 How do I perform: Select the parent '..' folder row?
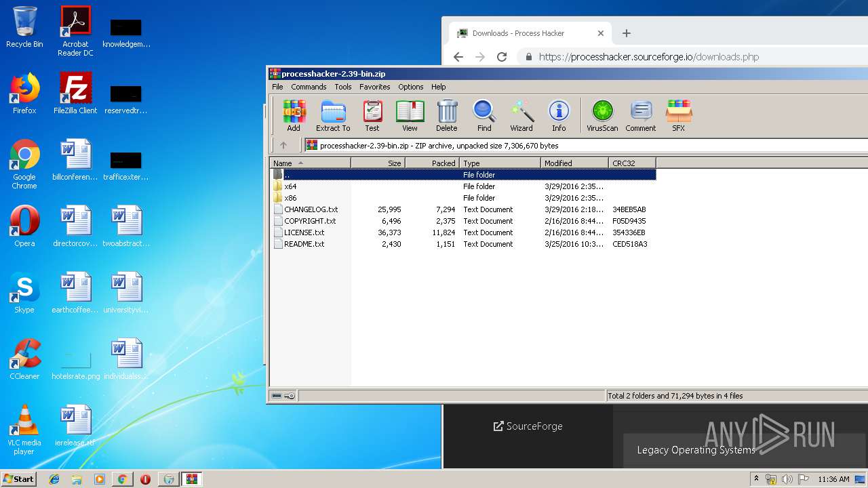tap(463, 175)
